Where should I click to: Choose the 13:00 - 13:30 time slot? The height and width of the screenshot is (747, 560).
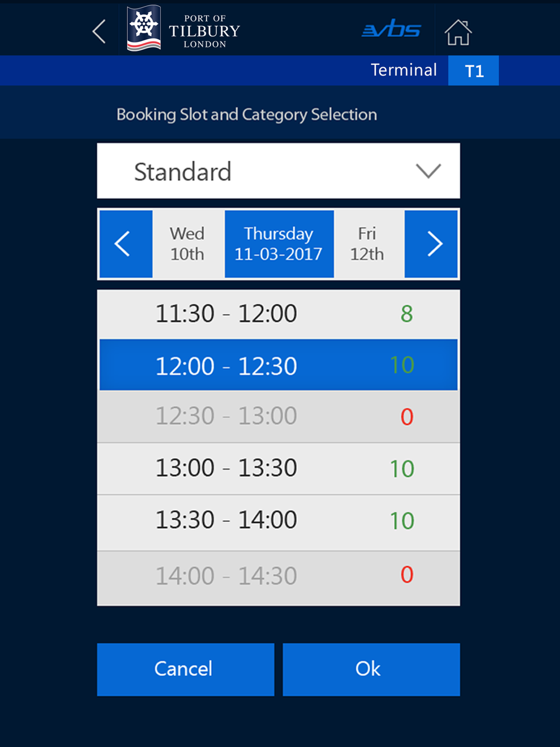pyautogui.click(x=278, y=469)
